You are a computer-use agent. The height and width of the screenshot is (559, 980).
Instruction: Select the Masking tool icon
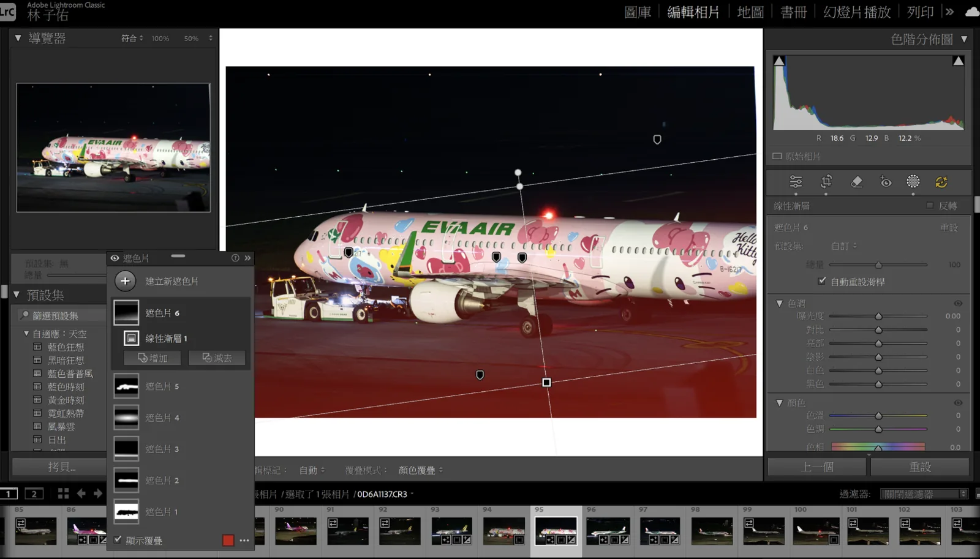pyautogui.click(x=913, y=182)
